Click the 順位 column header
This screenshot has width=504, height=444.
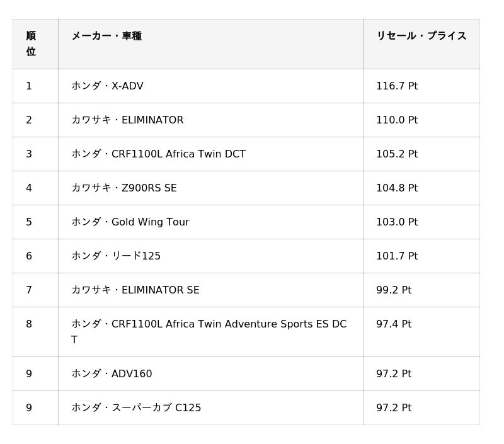click(x=31, y=43)
